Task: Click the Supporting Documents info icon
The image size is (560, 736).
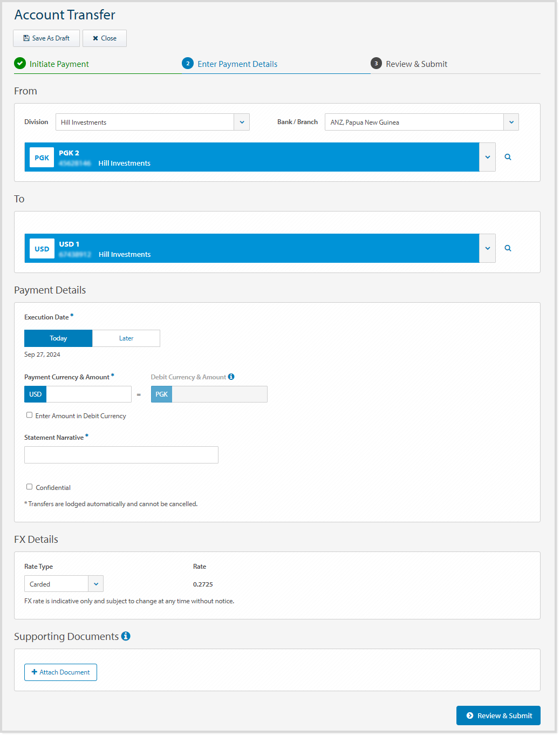Action: [x=126, y=636]
